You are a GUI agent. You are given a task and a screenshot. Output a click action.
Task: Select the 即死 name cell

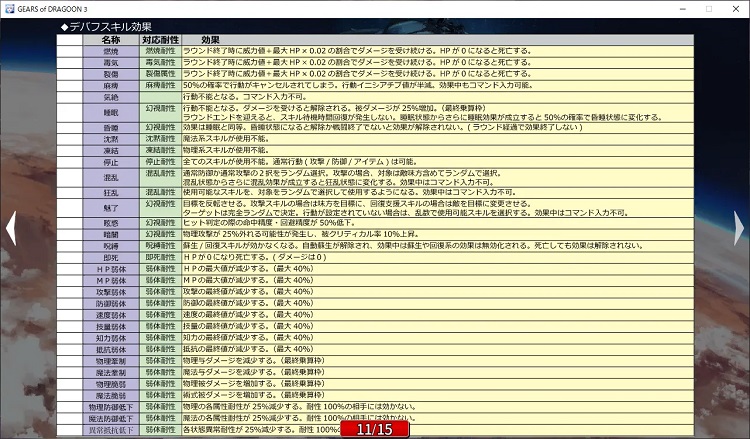click(x=111, y=258)
